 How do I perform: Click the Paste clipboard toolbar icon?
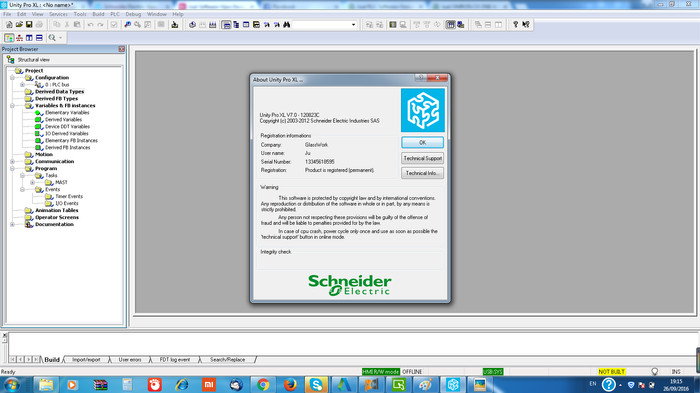click(x=77, y=25)
